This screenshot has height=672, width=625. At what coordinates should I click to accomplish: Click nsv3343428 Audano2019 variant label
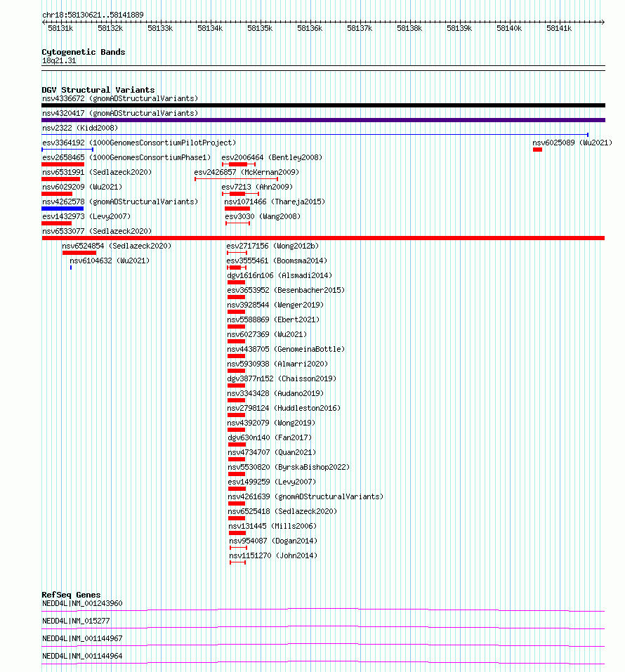[276, 393]
